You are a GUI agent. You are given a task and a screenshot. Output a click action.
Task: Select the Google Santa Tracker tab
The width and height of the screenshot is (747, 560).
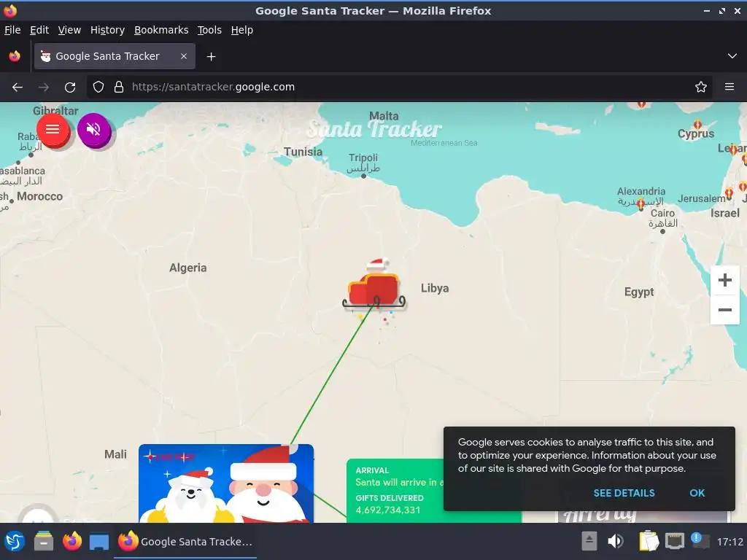[x=115, y=56]
